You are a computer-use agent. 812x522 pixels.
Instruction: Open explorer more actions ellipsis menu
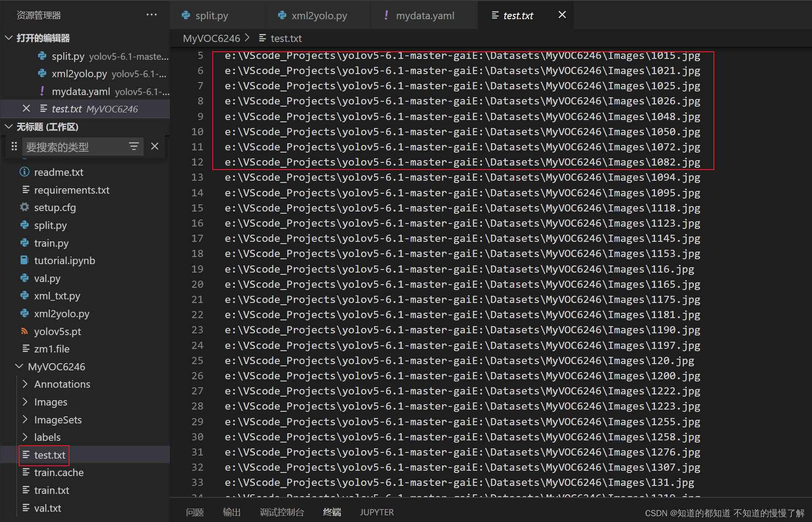[152, 15]
